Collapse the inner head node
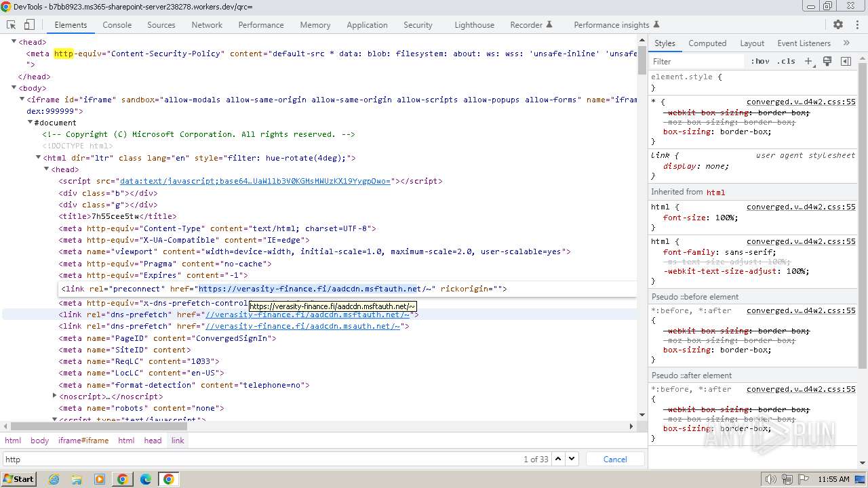Image resolution: width=868 pixels, height=488 pixels. tap(47, 169)
